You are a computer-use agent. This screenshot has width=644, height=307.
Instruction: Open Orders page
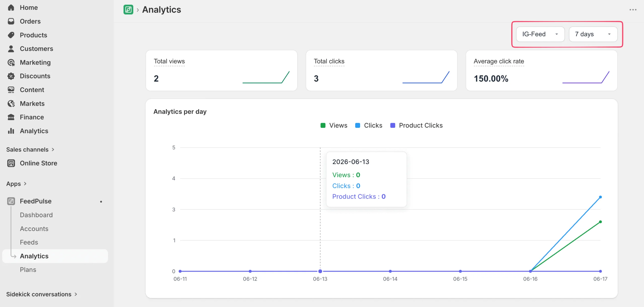(x=30, y=21)
